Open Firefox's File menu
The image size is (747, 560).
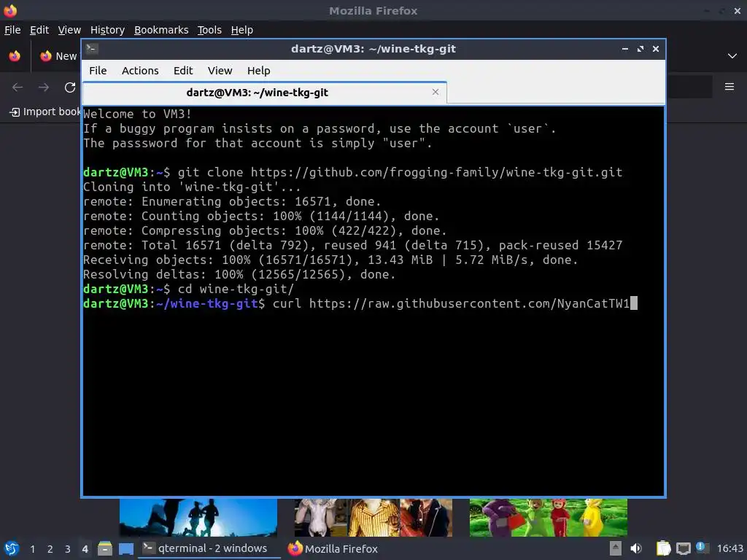pos(12,30)
